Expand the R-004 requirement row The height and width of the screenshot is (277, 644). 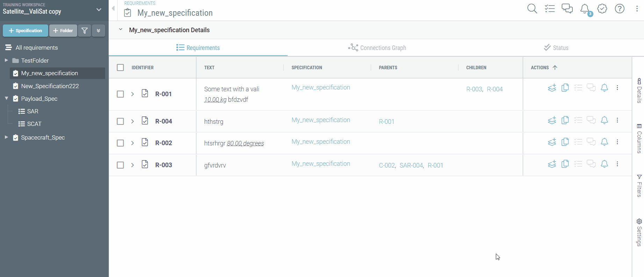coord(132,121)
